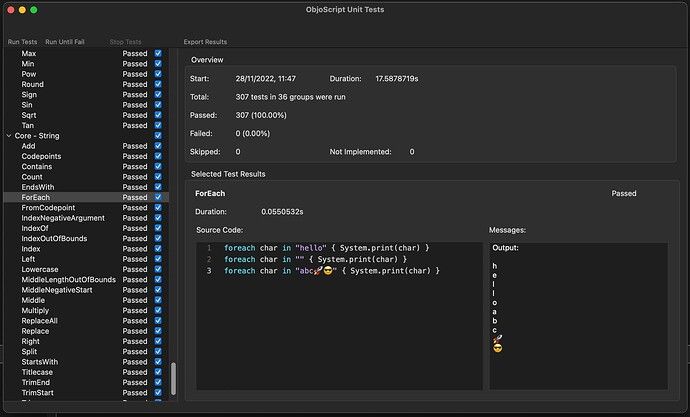Select the Add test row

tap(86, 146)
